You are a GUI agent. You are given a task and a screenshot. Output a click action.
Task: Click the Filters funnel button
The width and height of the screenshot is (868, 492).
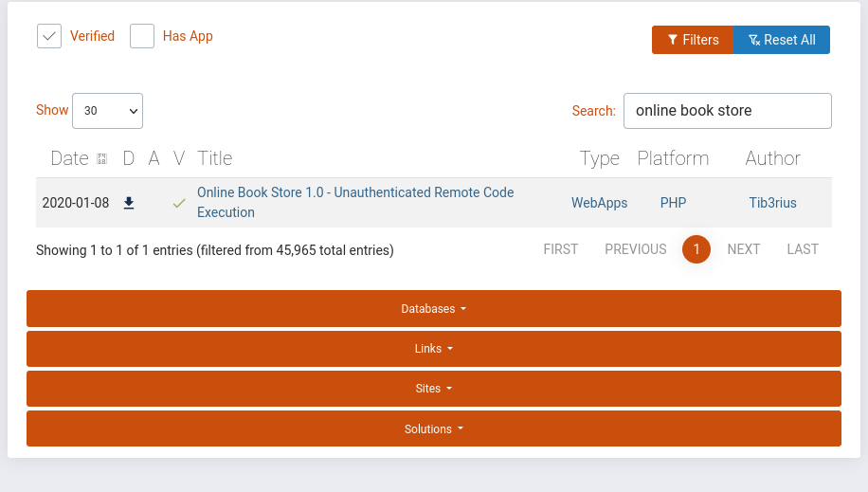[x=693, y=40]
